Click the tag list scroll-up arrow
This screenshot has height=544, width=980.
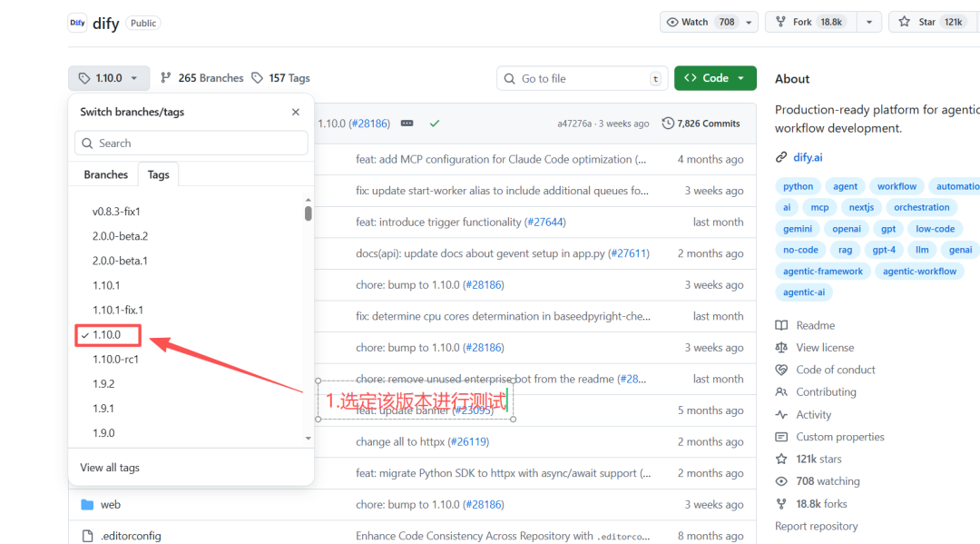(x=309, y=200)
